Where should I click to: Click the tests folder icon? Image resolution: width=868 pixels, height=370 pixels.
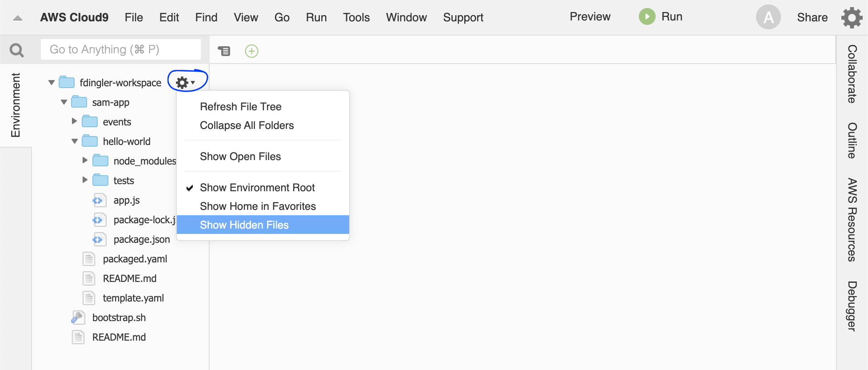tap(100, 180)
